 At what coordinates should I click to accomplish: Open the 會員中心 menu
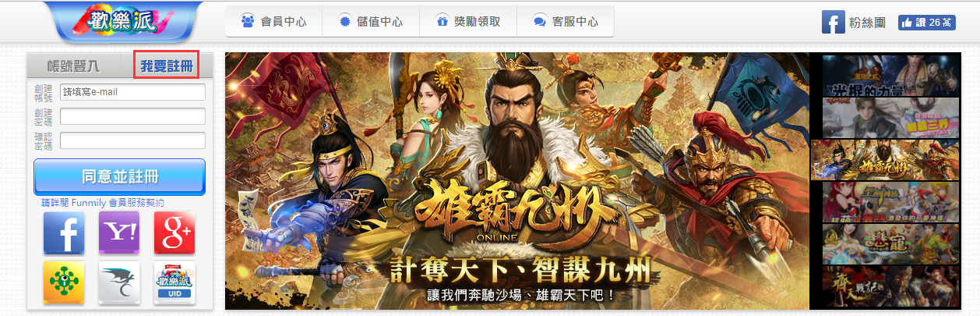click(273, 22)
